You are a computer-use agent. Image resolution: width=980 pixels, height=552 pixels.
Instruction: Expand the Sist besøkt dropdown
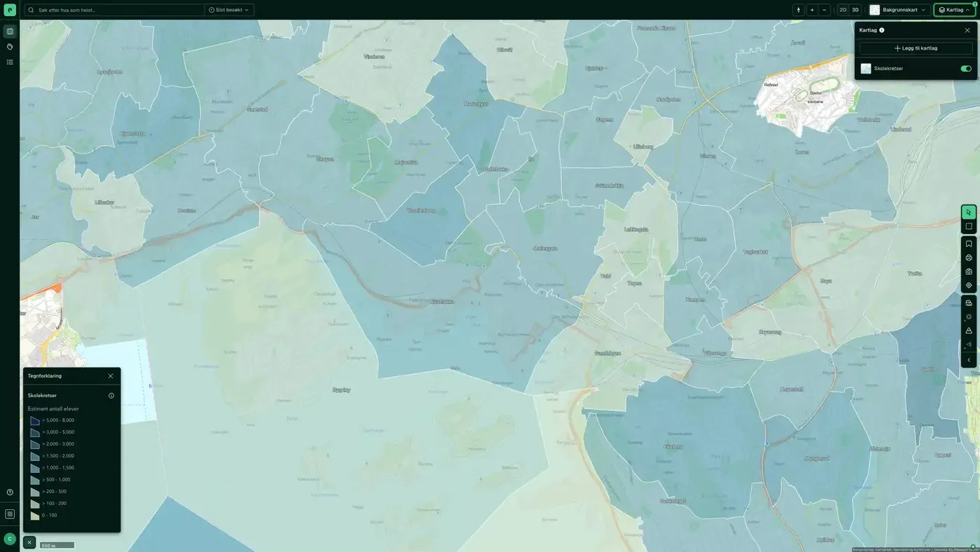click(x=229, y=10)
